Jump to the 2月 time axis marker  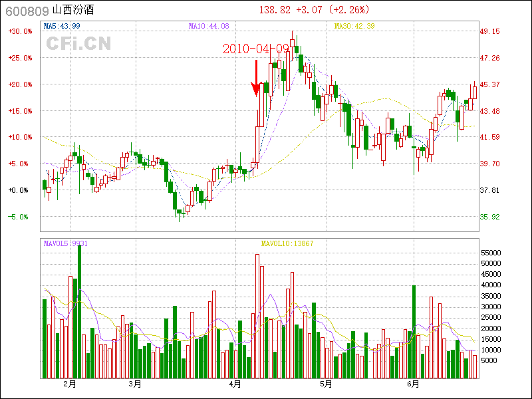(70, 384)
